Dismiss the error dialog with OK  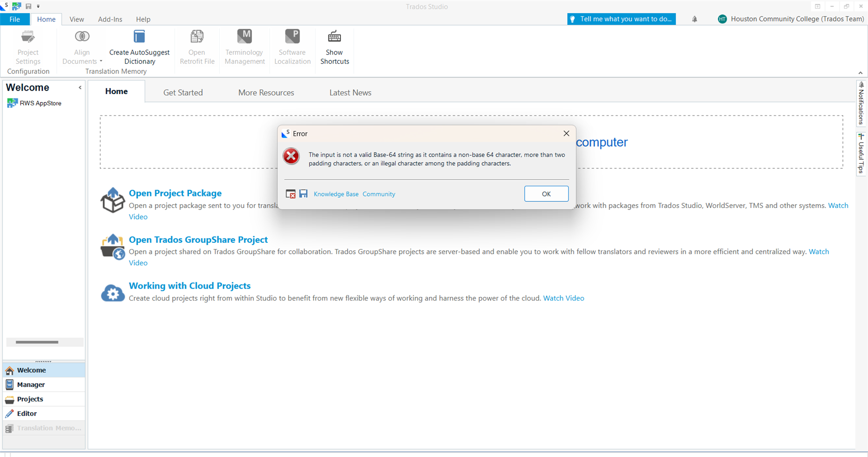[x=546, y=194]
